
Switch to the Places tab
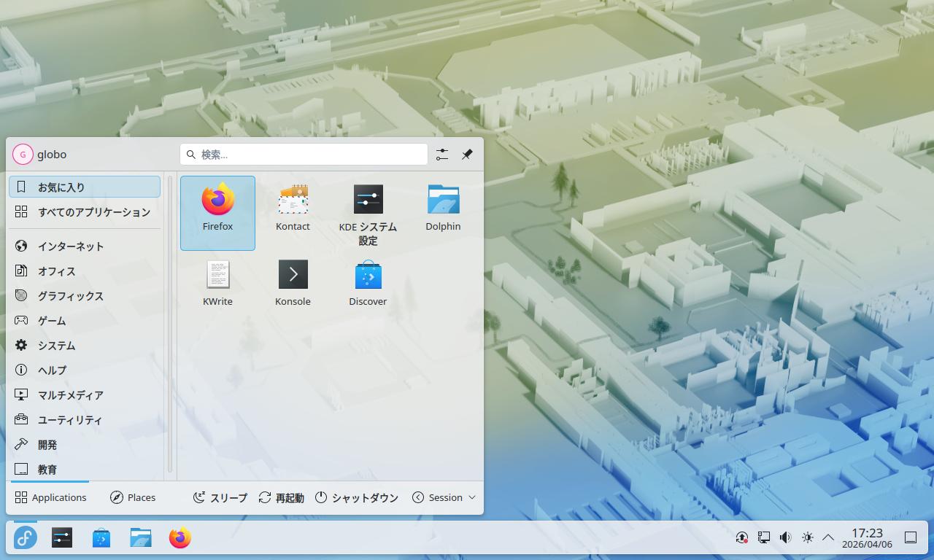(x=133, y=497)
